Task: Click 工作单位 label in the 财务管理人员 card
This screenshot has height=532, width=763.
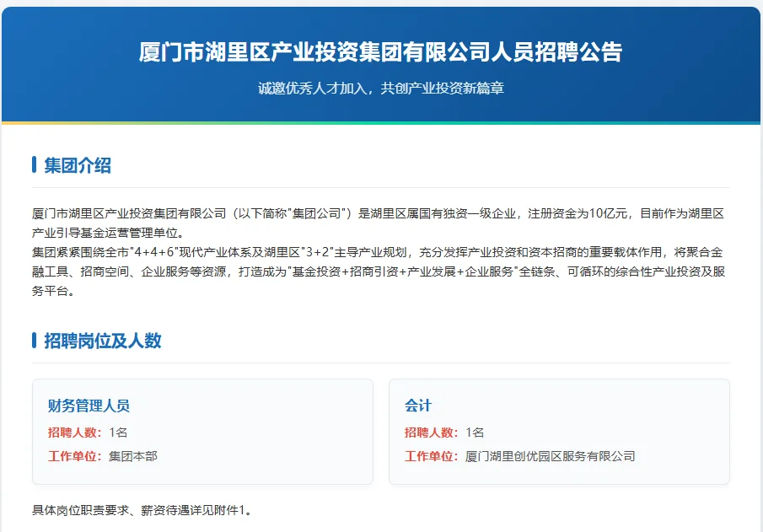Action: (x=74, y=456)
